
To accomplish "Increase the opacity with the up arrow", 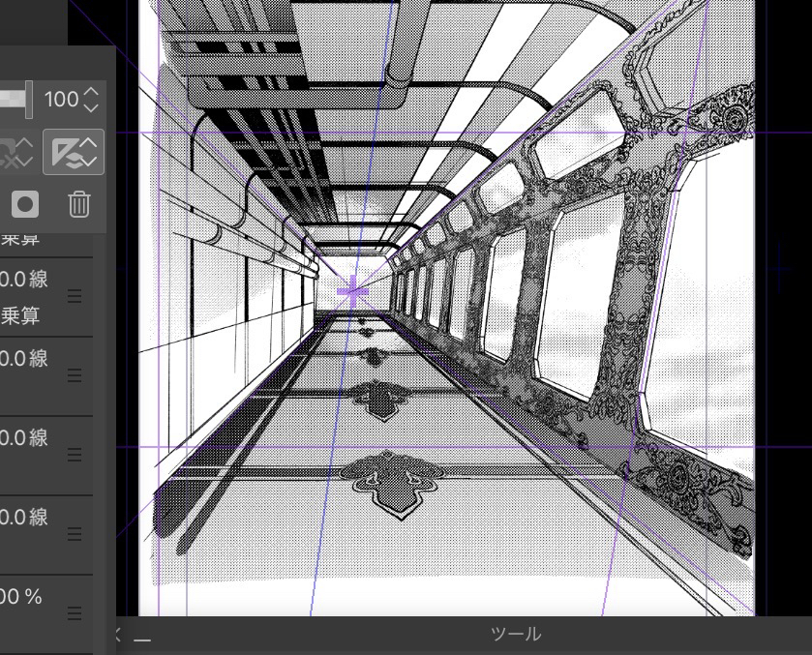I will 92,92.
